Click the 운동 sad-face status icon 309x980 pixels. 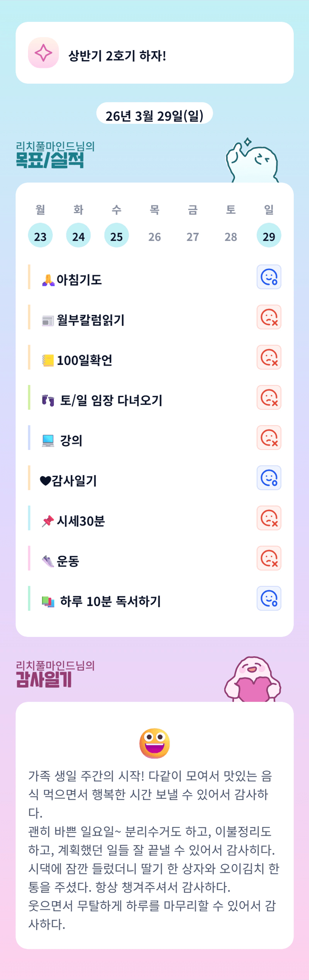coord(269,558)
